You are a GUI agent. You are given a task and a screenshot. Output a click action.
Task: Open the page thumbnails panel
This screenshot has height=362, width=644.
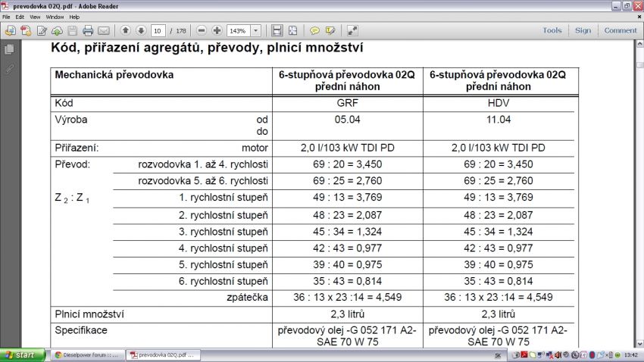pos(9,49)
